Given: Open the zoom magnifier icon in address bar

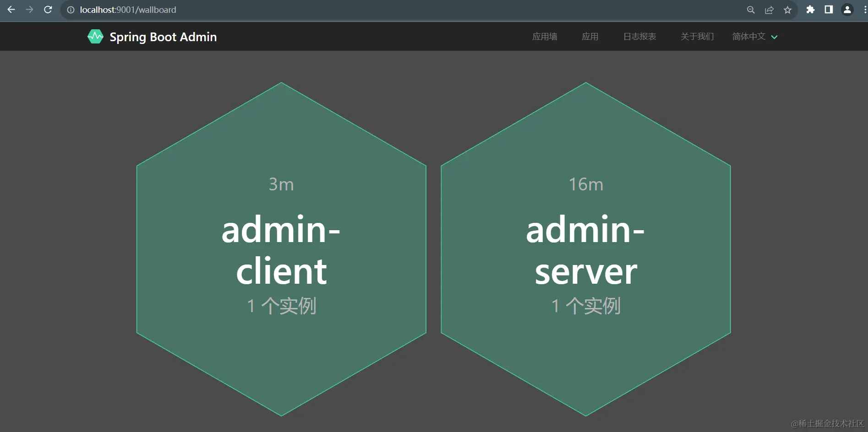Looking at the screenshot, I should [751, 10].
